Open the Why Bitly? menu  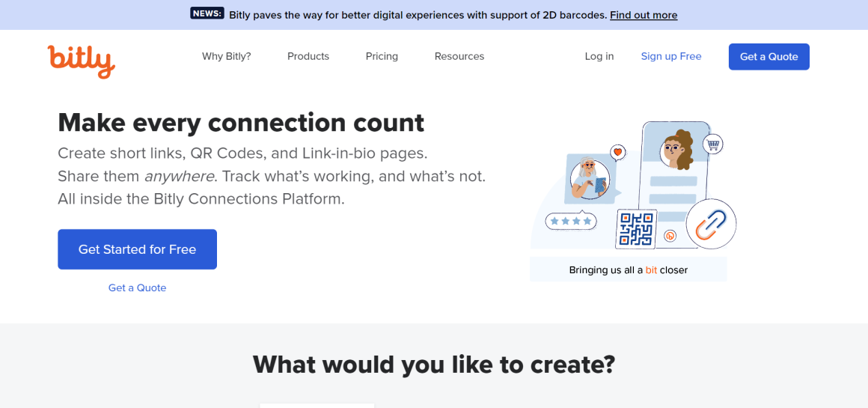point(227,56)
